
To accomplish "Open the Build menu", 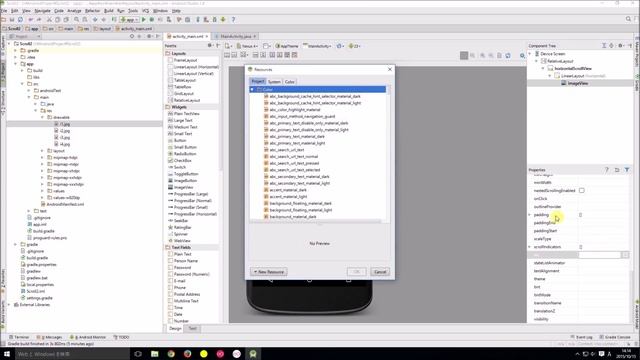I will tap(109, 11).
